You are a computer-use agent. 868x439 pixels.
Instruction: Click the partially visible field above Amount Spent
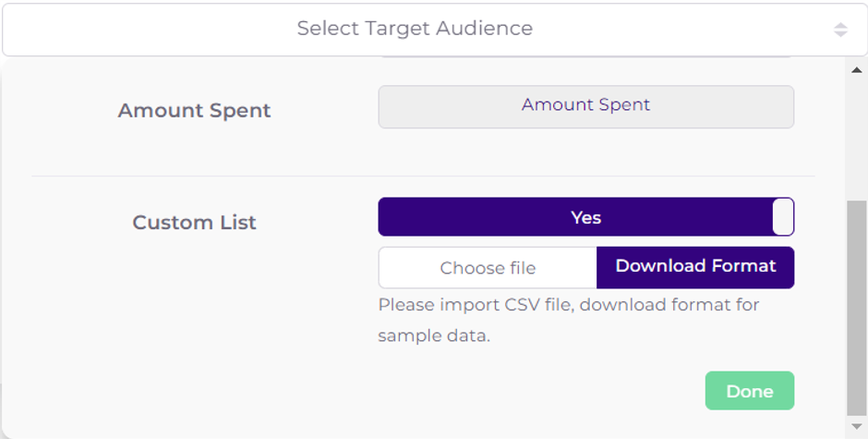pyautogui.click(x=585, y=58)
